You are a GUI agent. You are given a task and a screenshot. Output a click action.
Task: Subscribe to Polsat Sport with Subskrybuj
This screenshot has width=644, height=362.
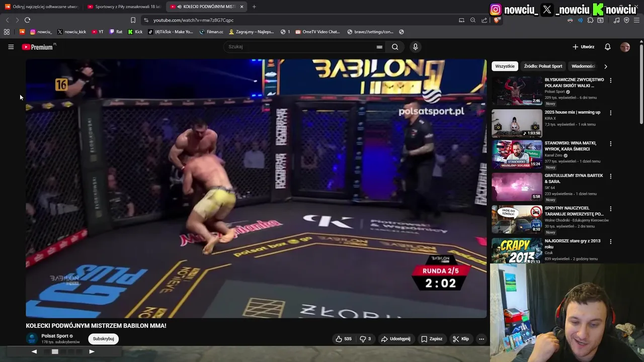pos(103,339)
